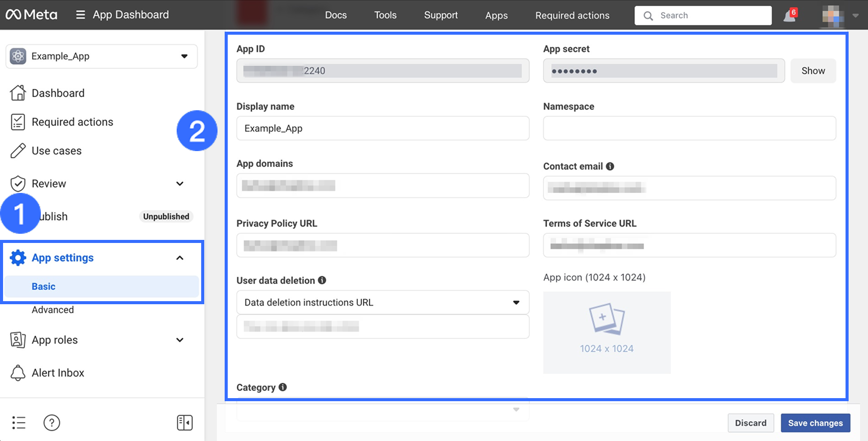This screenshot has width=868, height=441.
Task: Go to Dashboard in the sidebar
Action: click(x=58, y=93)
